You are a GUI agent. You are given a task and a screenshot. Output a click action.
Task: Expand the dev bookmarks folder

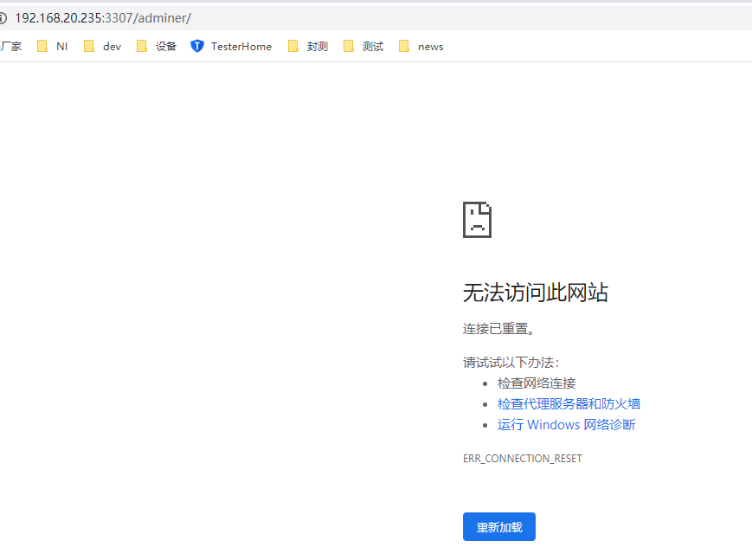[103, 47]
